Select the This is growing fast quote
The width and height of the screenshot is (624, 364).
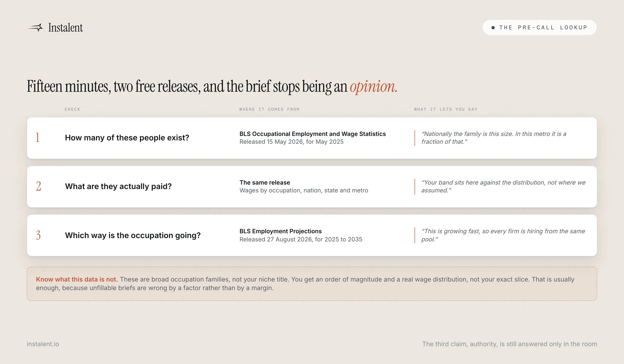(503, 235)
